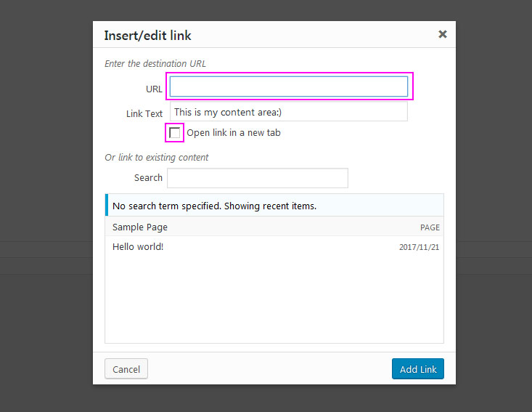
Task: Click the PAGE type label
Action: click(430, 227)
